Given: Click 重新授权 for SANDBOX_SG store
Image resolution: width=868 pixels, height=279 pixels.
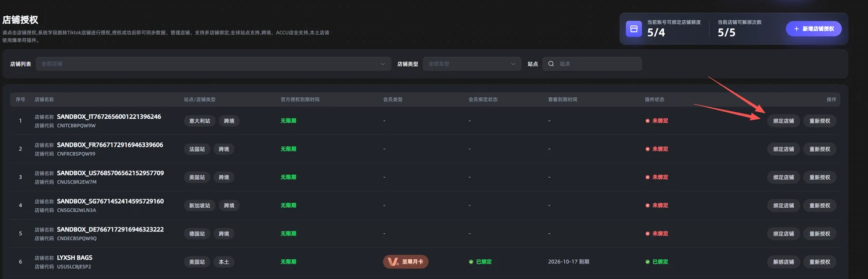Looking at the screenshot, I should [819, 205].
